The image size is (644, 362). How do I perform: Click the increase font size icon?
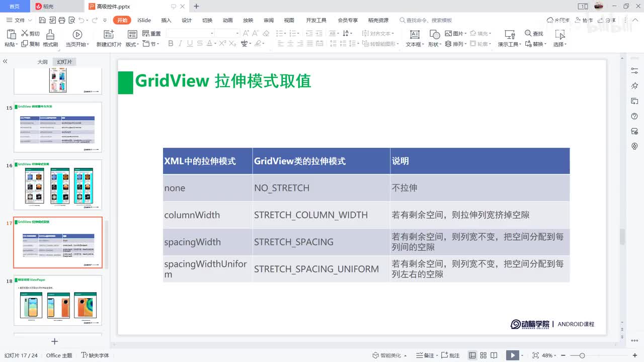[246, 33]
